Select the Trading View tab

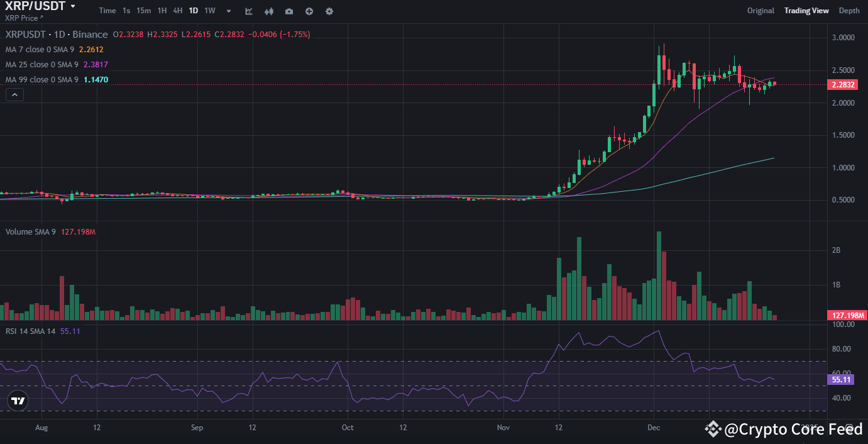pyautogui.click(x=806, y=11)
